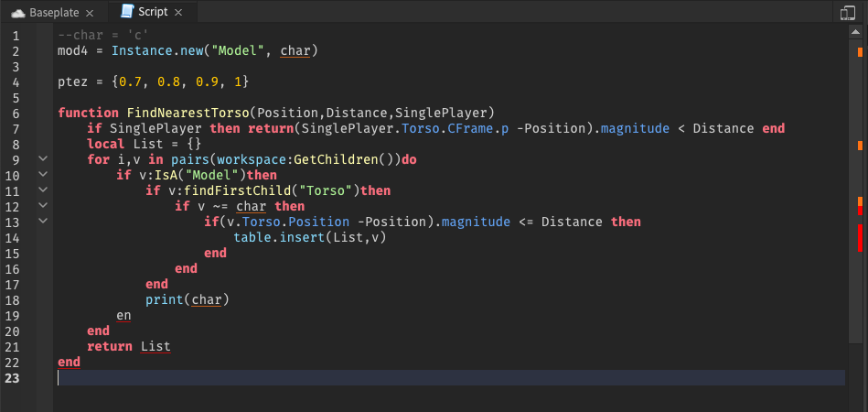The image size is (868, 412).
Task: Click line number 6 in the gutter
Action: pos(16,114)
